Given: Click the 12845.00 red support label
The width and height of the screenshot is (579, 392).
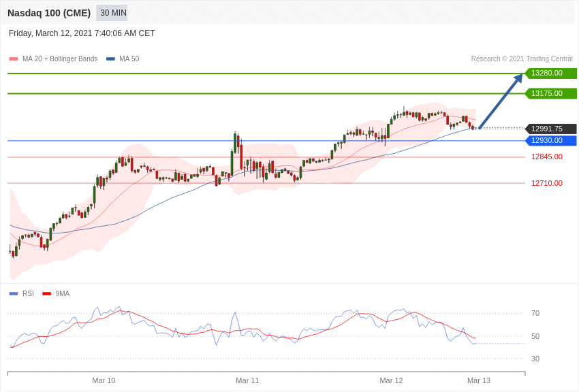Looking at the screenshot, I should pos(547,157).
